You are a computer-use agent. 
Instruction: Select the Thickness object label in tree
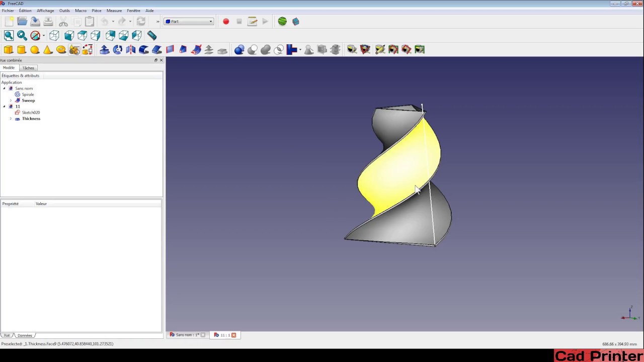(x=31, y=119)
